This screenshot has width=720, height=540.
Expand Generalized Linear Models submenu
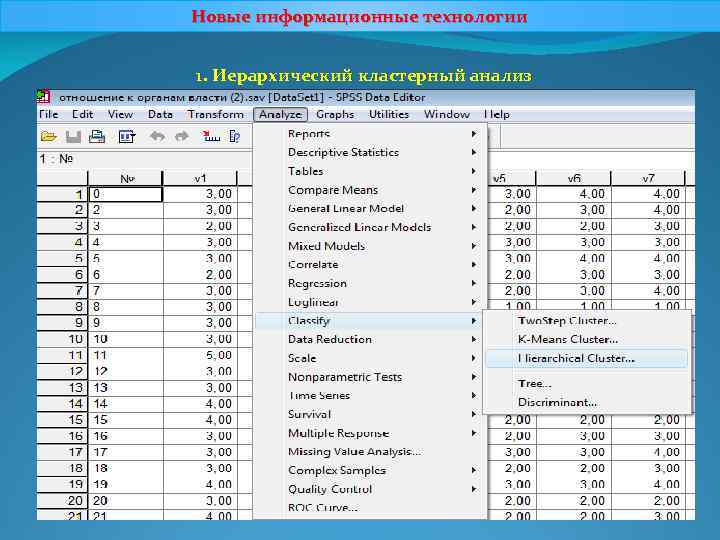tap(370, 227)
